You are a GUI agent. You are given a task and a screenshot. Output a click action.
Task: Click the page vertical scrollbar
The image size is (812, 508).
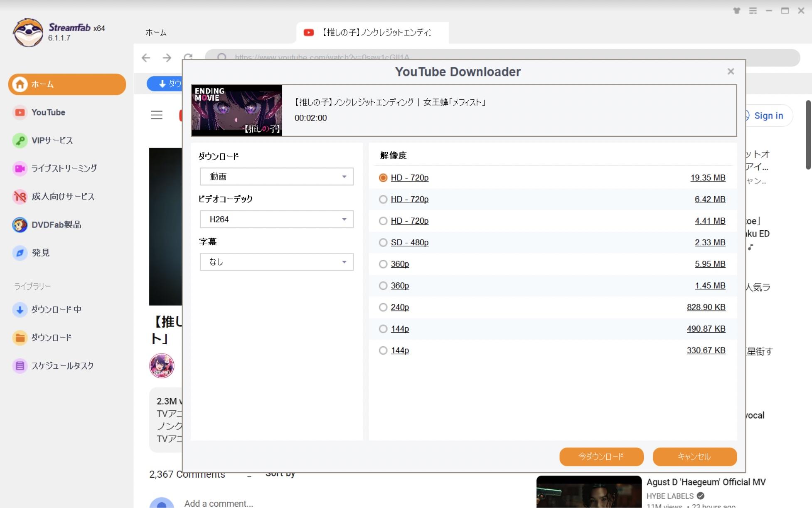808,135
